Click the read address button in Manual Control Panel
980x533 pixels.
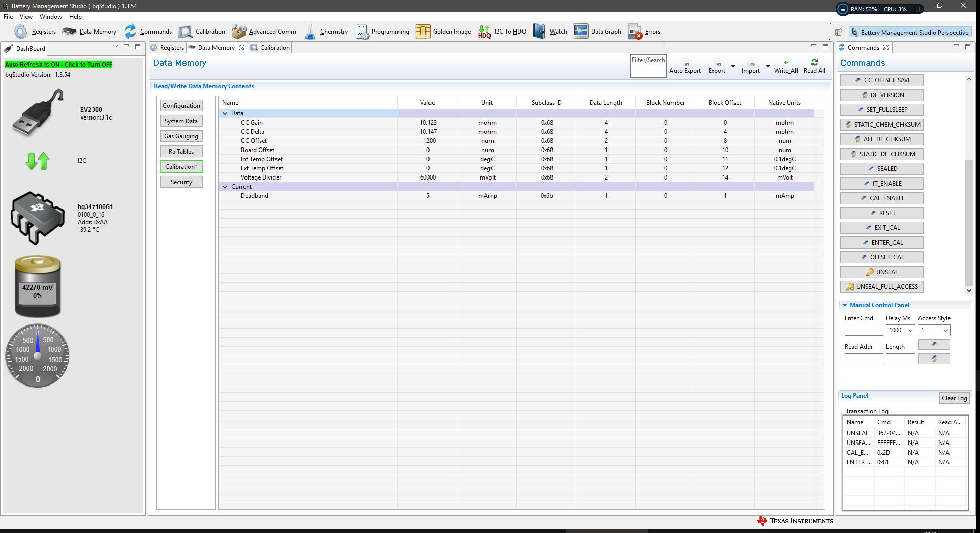pos(934,359)
